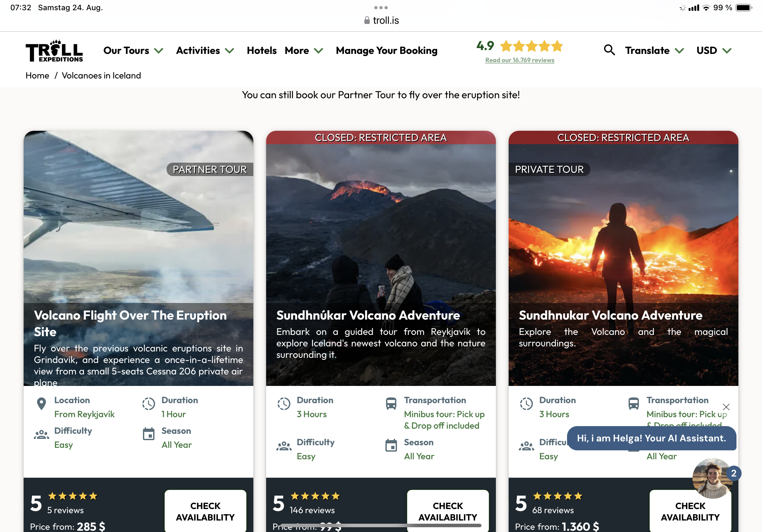
Task: Open Safari's three-dot multitasking menu
Action: pos(381,7)
